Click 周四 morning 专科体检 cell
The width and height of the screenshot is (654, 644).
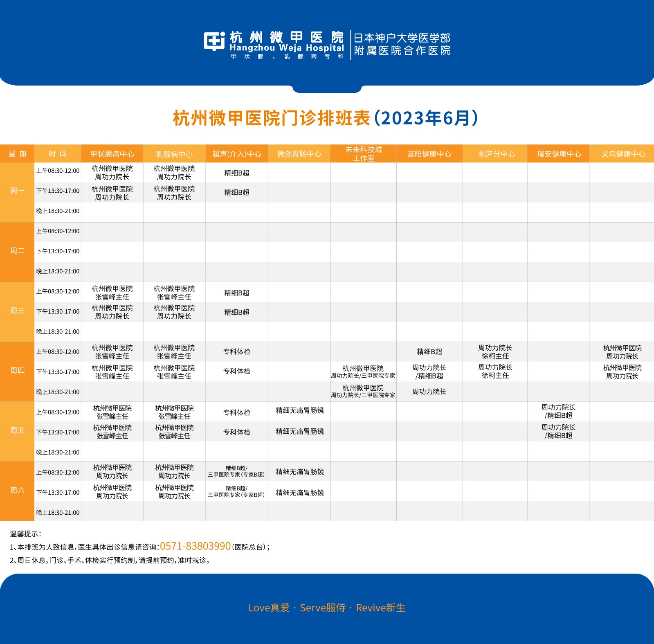point(236,351)
